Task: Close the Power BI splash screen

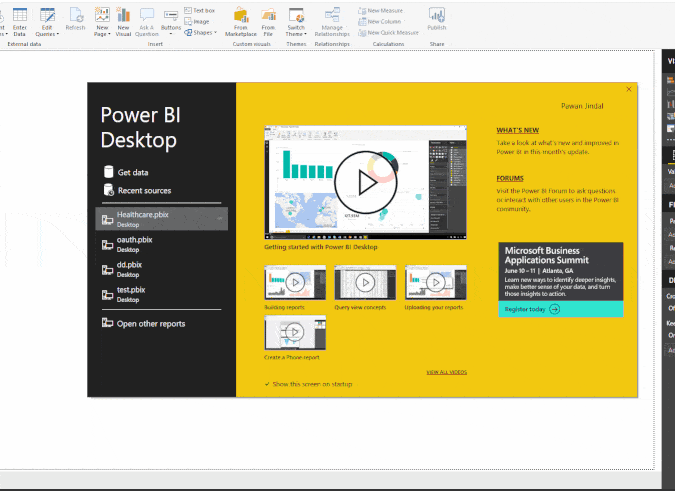Action: (x=629, y=89)
